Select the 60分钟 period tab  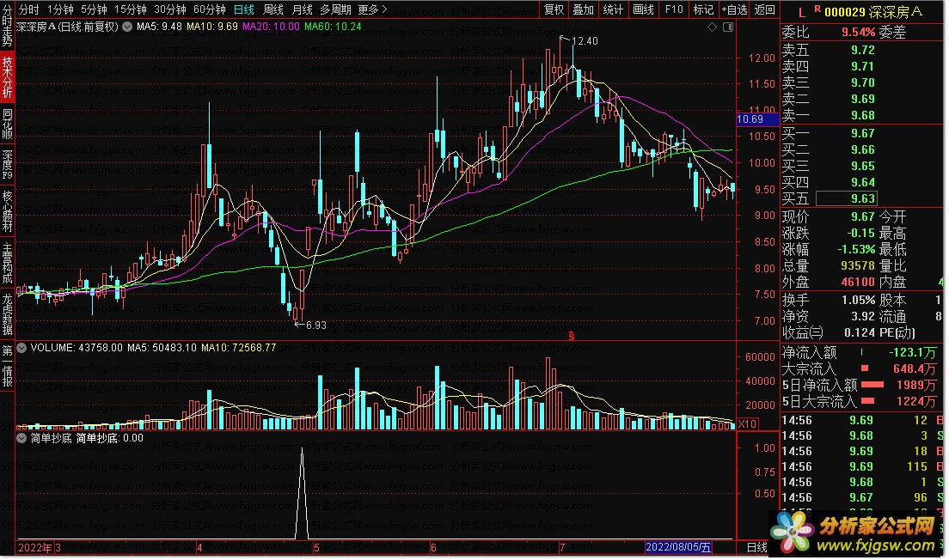209,9
